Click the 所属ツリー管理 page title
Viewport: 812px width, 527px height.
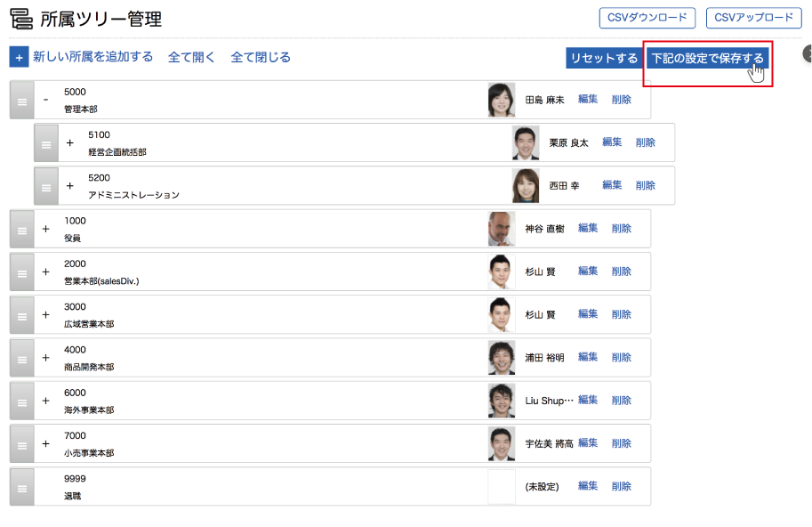[101, 20]
